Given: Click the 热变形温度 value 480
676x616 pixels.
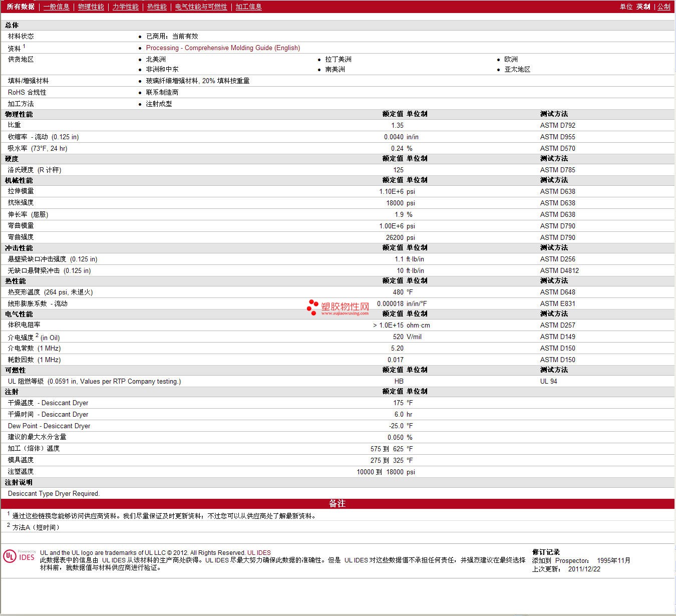Looking at the screenshot, I should pyautogui.click(x=398, y=292).
